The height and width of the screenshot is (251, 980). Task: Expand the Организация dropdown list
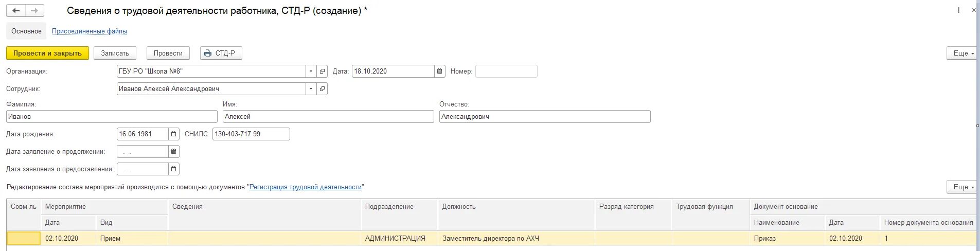pyautogui.click(x=311, y=71)
